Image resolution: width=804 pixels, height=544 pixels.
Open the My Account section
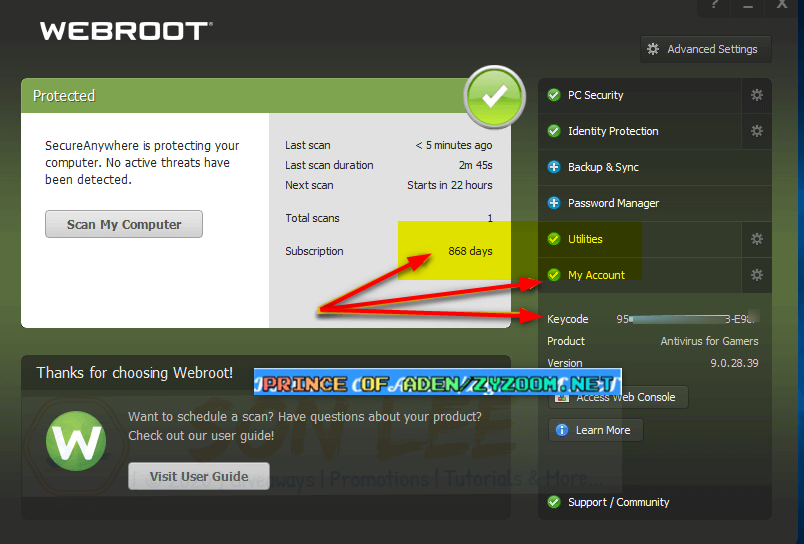[x=639, y=275]
